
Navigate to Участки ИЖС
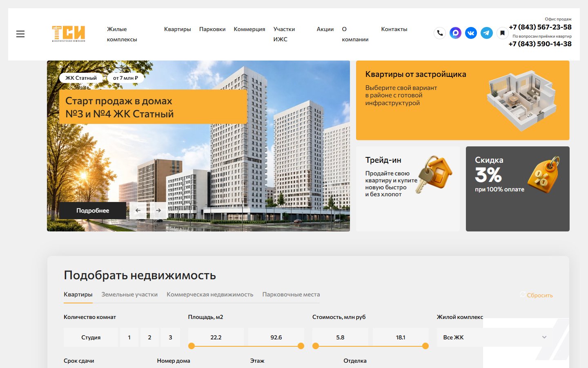(284, 34)
